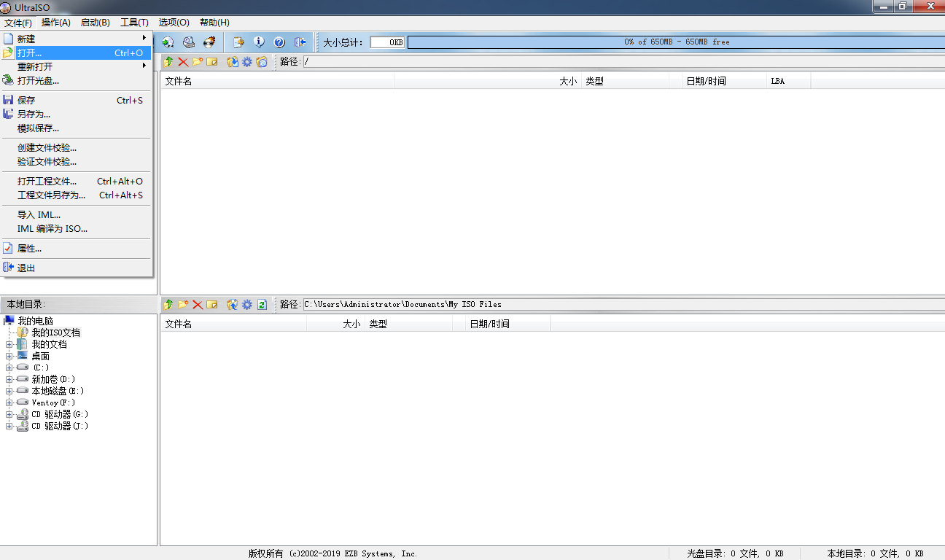945x560 pixels.
Task: Open the 选项(O) menu
Action: 174,23
